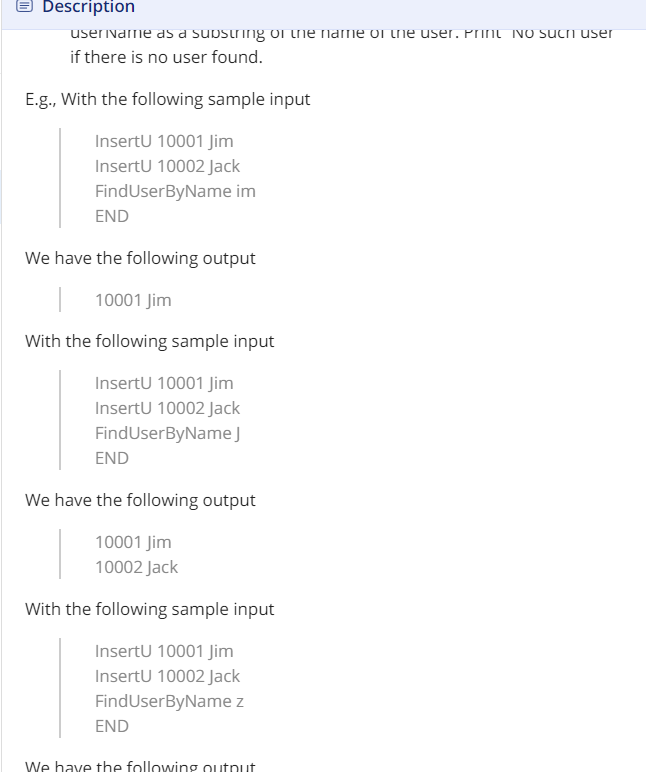
Task: Click '10001 Jim' in the two-line output block
Action: [x=133, y=542]
